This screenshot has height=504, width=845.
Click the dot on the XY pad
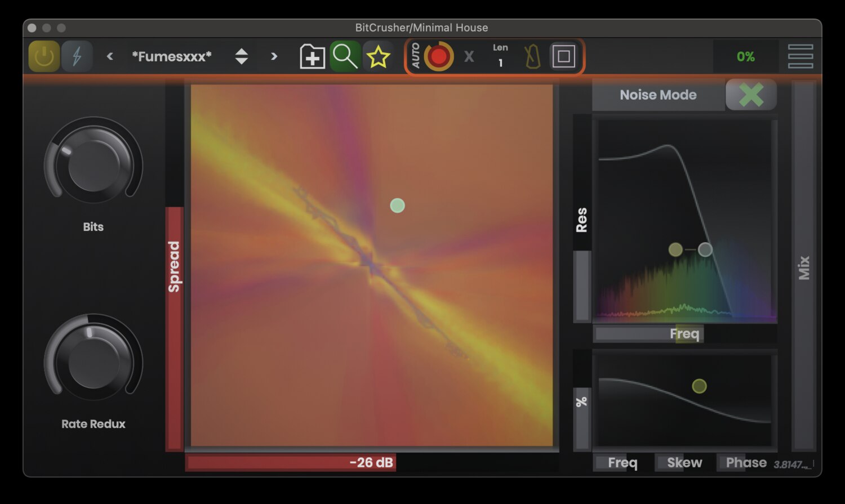[x=397, y=206]
